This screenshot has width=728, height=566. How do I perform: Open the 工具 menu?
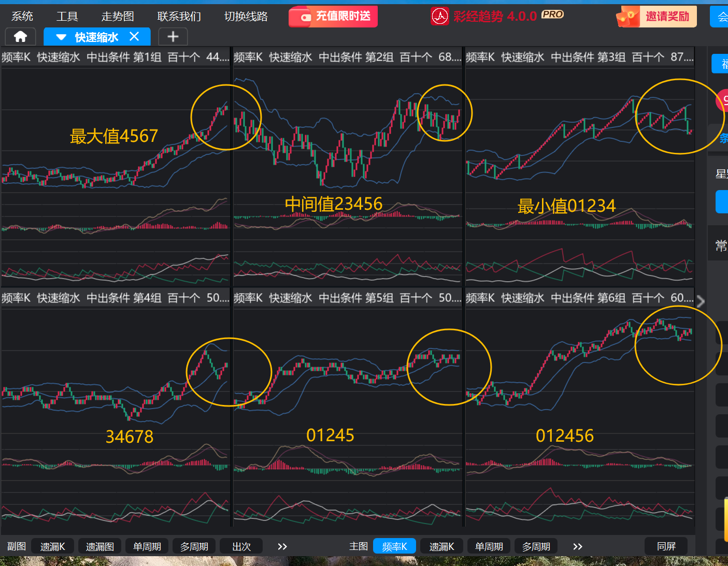67,17
